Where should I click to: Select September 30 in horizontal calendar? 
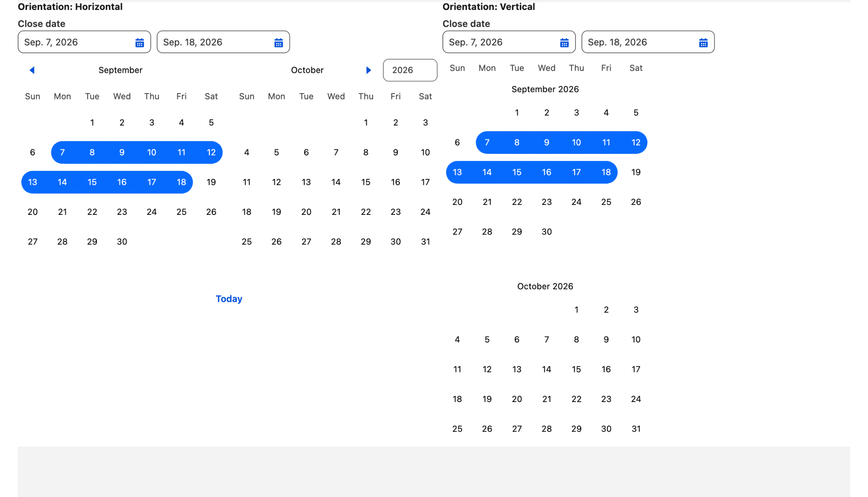coord(122,242)
